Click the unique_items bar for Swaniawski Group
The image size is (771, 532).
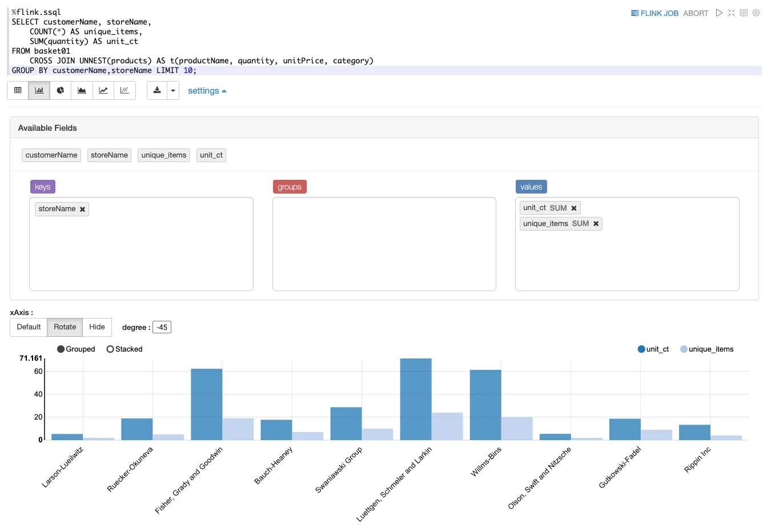pyautogui.click(x=378, y=434)
